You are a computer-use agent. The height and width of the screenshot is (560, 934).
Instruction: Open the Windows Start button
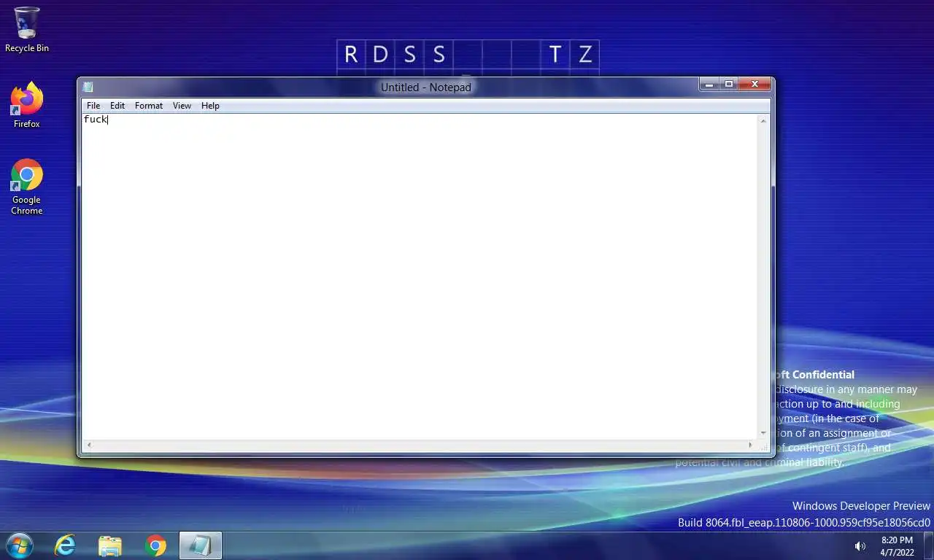(19, 545)
